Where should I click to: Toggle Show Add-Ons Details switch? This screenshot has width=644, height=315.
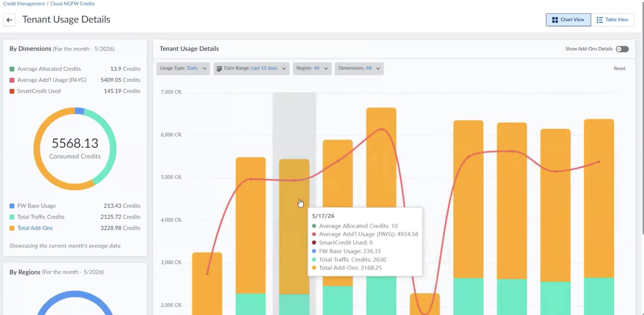pyautogui.click(x=622, y=49)
